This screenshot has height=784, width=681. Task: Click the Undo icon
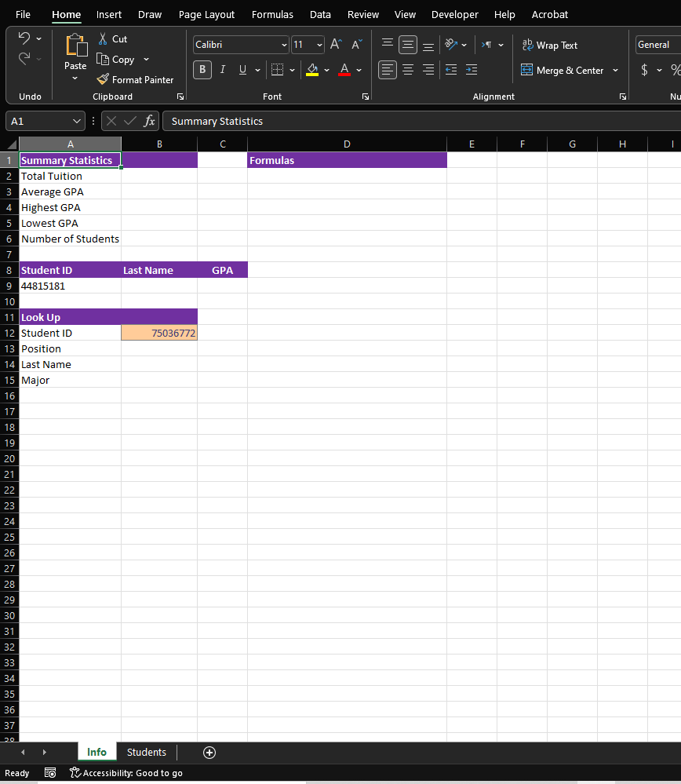click(x=24, y=38)
